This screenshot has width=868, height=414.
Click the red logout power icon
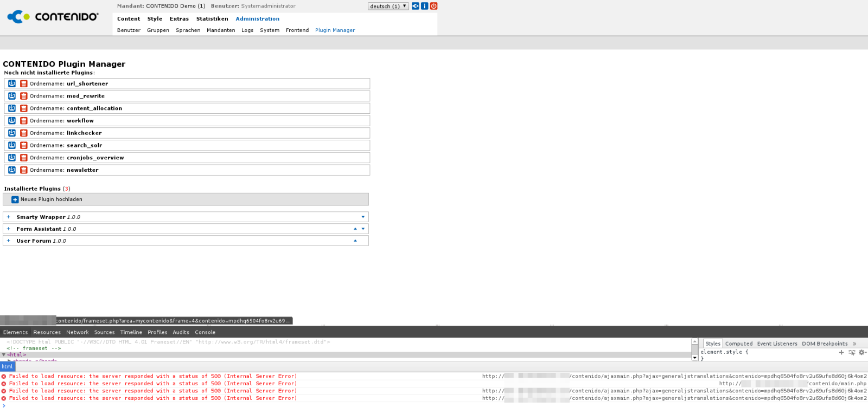click(434, 6)
